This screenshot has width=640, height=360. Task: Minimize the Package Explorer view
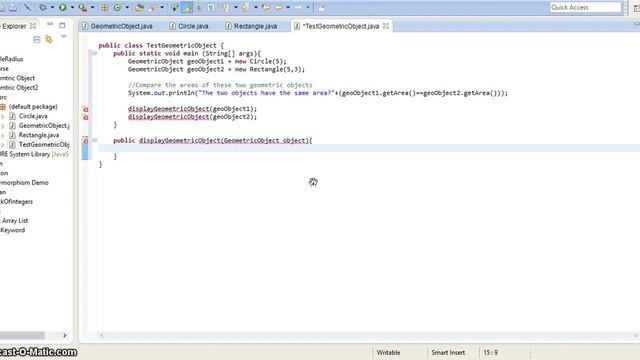point(50,24)
